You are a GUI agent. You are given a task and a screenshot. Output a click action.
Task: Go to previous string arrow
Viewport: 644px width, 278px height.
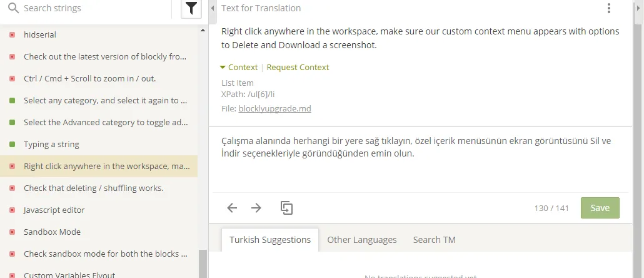pos(232,208)
